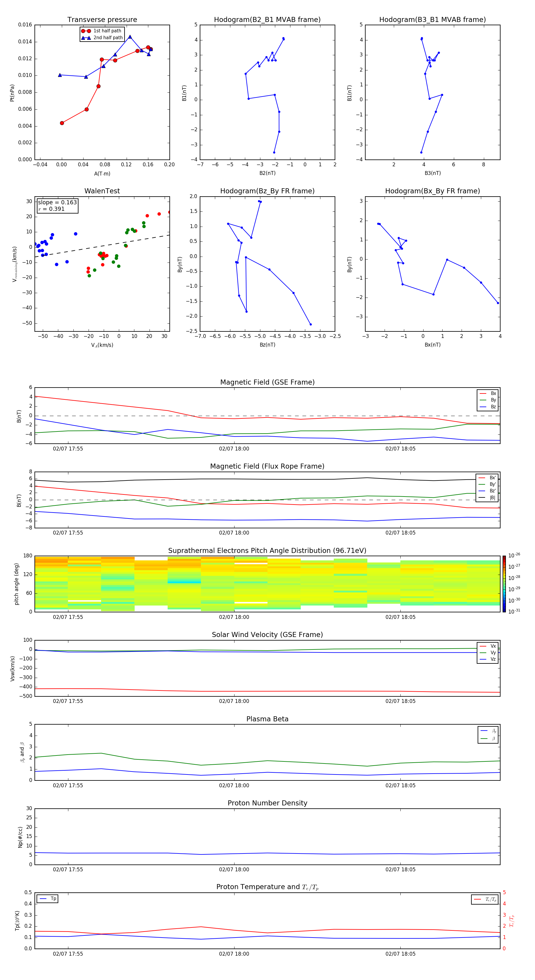This screenshot has width=535, height=980.
Task: Click the "Hodogram(Bz_By FR frame)" title
Action: (267, 191)
